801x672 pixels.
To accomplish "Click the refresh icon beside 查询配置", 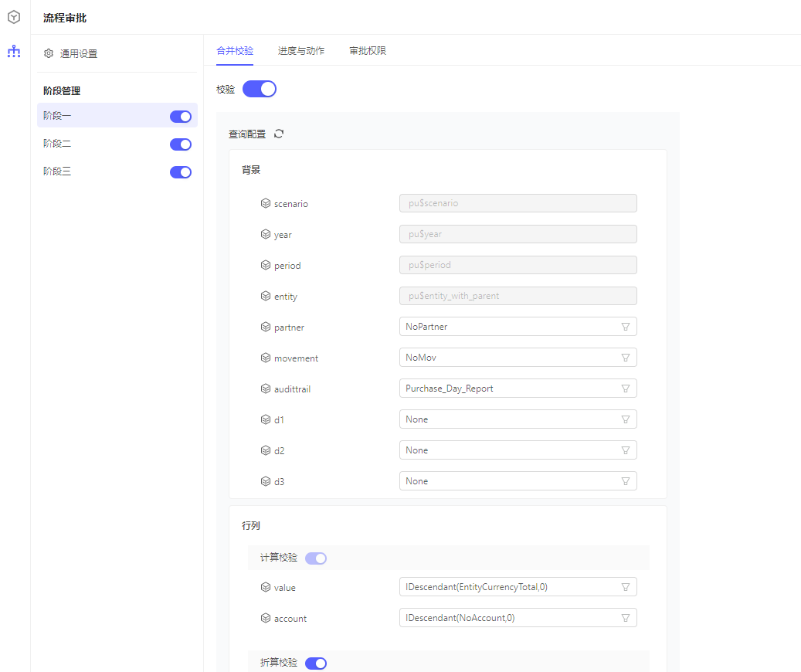I will (x=279, y=134).
